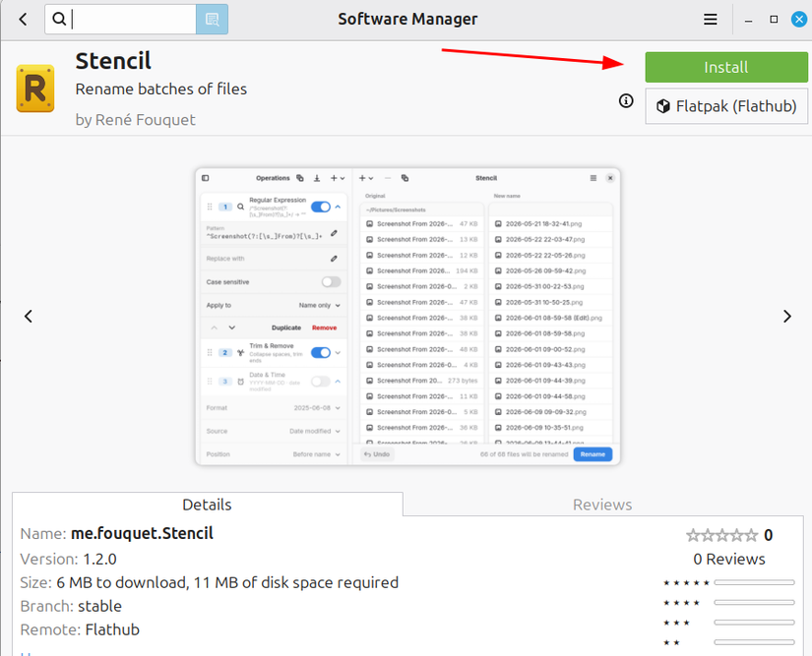This screenshot has height=656, width=812.
Task: Show the next screenshot with right chevron
Action: pyautogui.click(x=786, y=316)
